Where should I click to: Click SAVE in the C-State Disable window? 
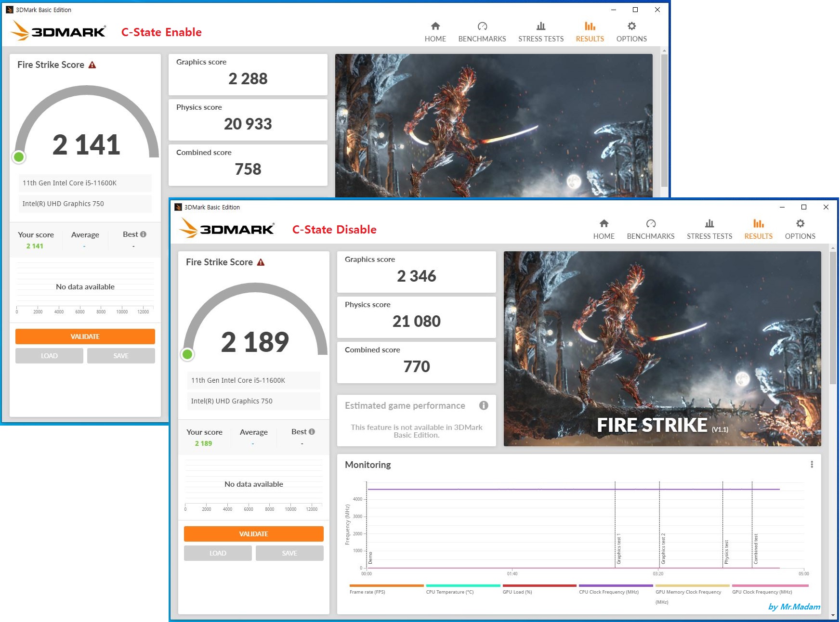(289, 553)
